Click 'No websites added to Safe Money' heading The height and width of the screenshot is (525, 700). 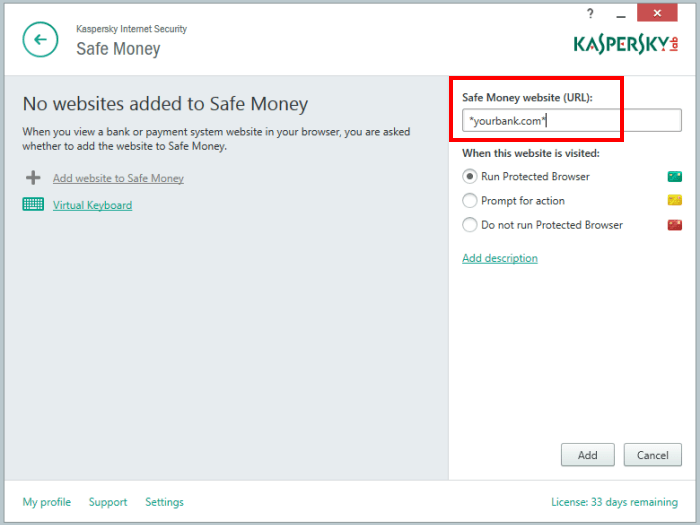pyautogui.click(x=165, y=104)
